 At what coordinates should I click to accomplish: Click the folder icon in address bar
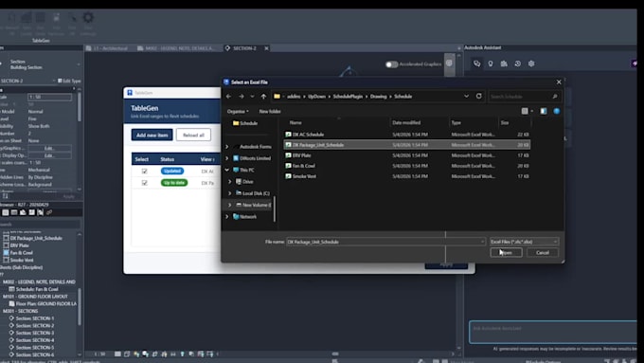point(277,96)
